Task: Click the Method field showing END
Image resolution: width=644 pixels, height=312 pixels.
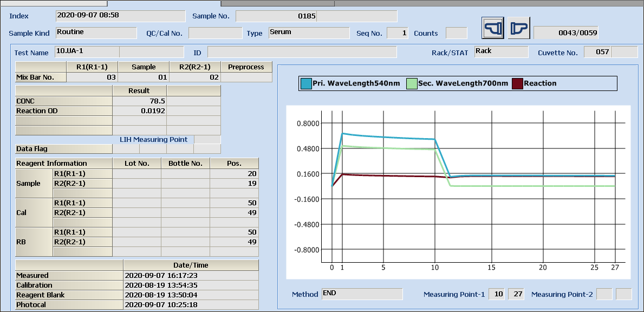Action: point(362,294)
